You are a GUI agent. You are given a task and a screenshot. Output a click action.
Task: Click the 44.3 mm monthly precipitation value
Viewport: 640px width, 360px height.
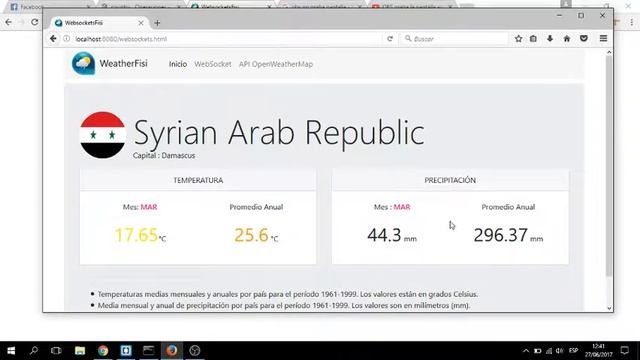pos(392,235)
